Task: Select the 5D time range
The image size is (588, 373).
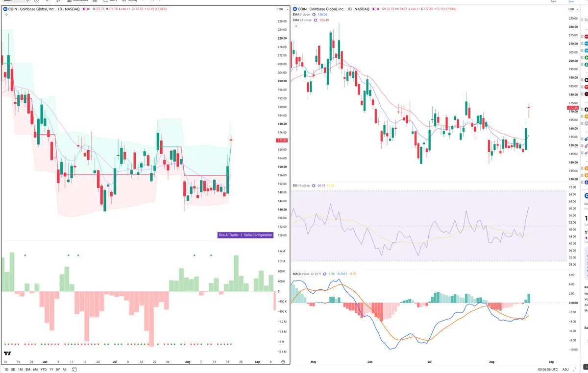Action: tap(13, 370)
